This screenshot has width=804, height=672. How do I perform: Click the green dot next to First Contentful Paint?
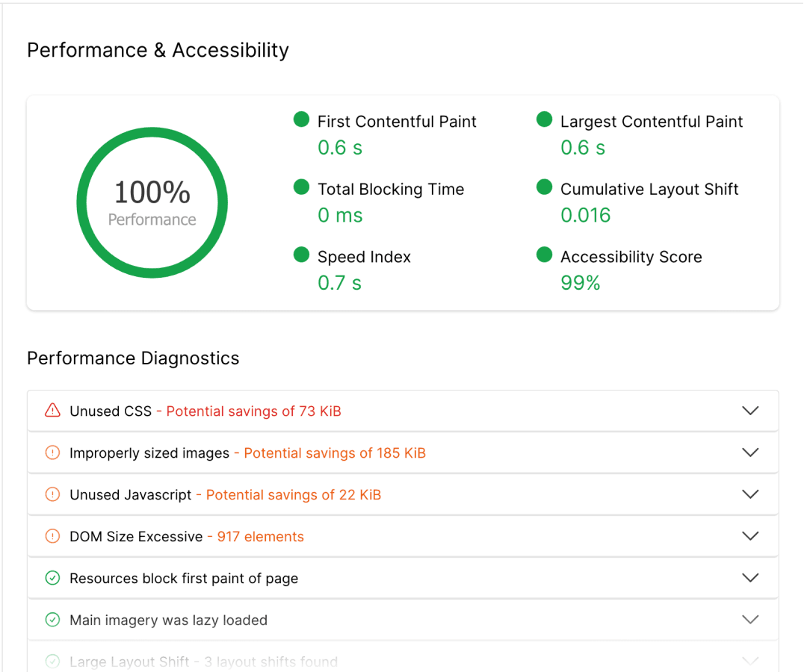coord(301,120)
